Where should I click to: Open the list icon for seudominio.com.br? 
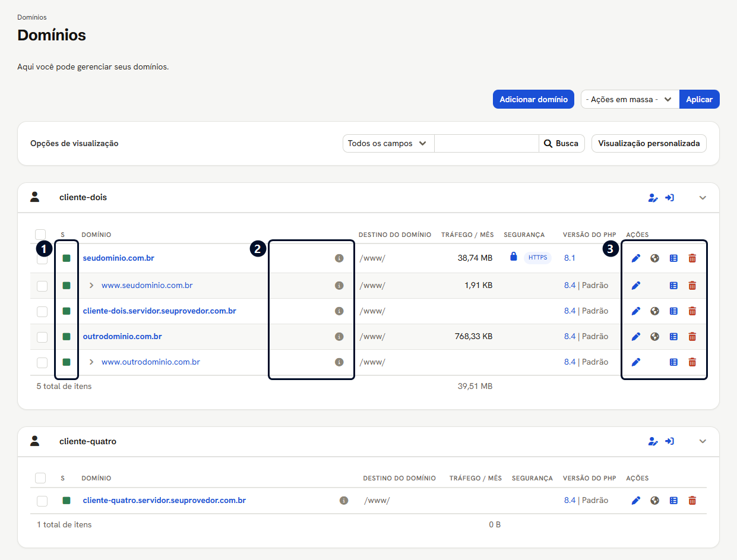pyautogui.click(x=673, y=258)
